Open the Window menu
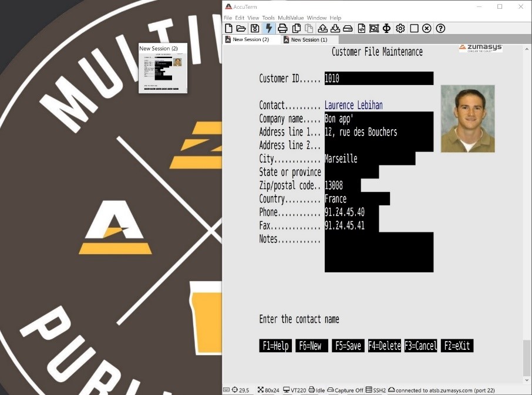This screenshot has height=395, width=532. [x=316, y=18]
